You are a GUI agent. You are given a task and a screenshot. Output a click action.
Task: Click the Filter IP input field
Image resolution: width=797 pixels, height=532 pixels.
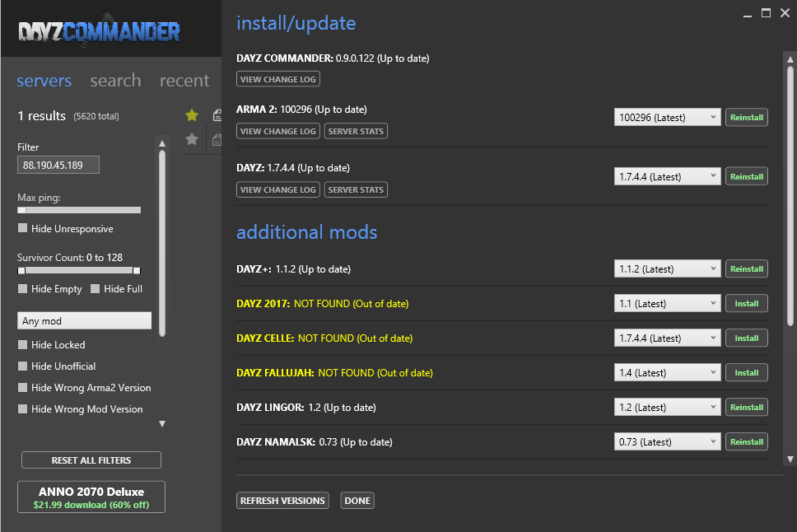click(x=58, y=165)
